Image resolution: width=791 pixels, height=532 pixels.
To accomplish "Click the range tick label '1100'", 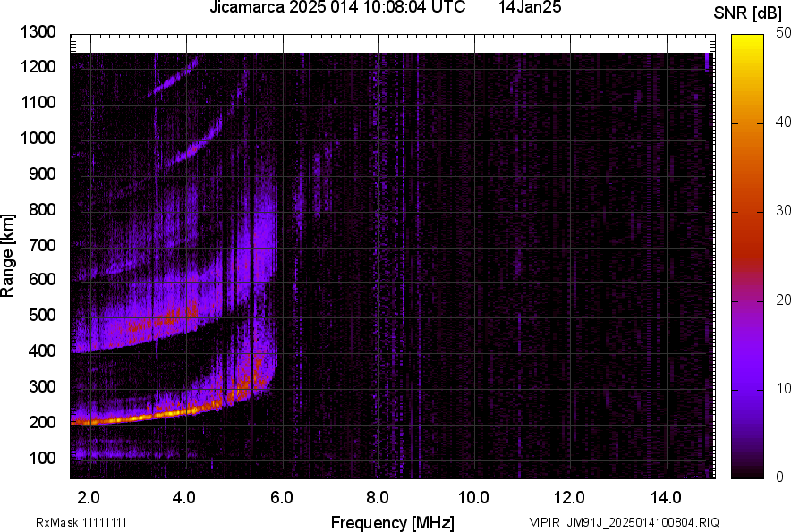I will coord(38,102).
